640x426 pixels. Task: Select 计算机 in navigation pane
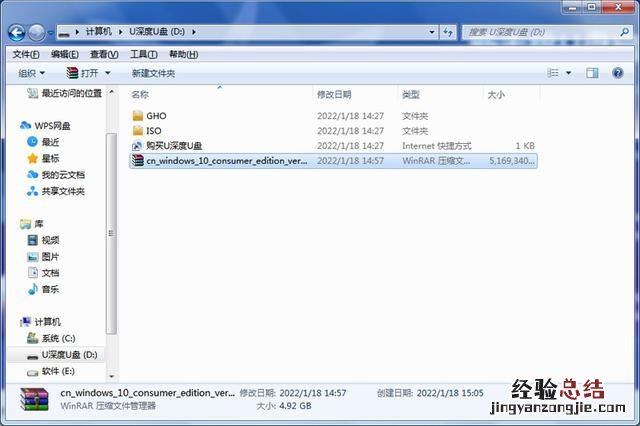point(40,322)
